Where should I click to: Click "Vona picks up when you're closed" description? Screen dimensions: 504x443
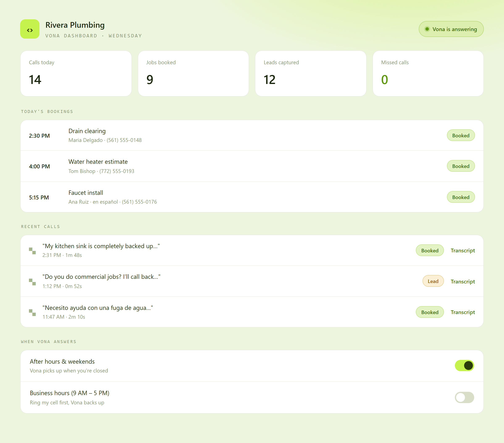click(69, 371)
